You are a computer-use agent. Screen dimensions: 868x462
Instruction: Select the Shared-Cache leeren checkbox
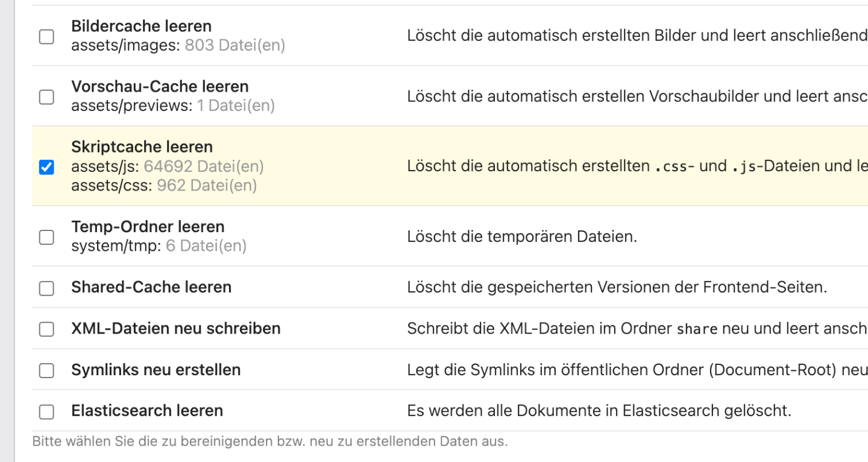pos(46,288)
